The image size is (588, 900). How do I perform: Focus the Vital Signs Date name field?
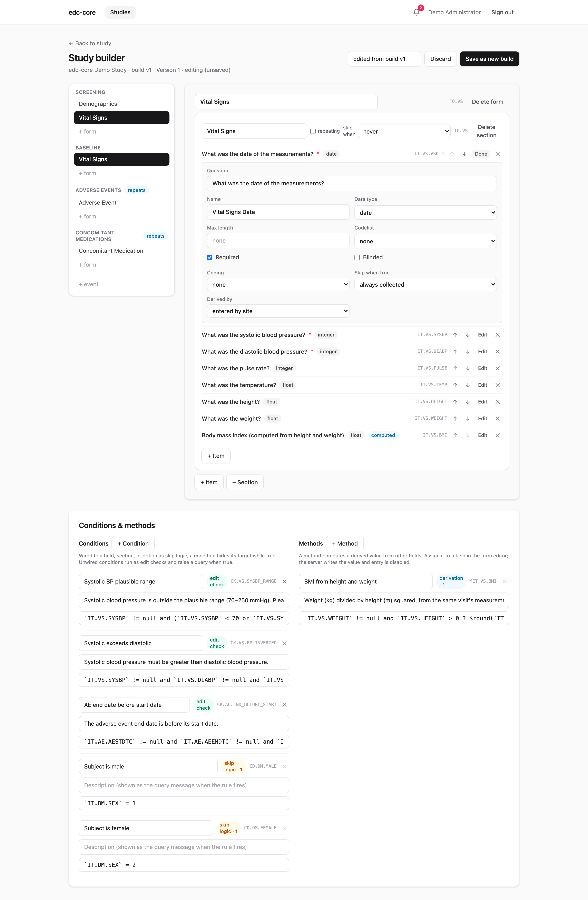tap(278, 212)
